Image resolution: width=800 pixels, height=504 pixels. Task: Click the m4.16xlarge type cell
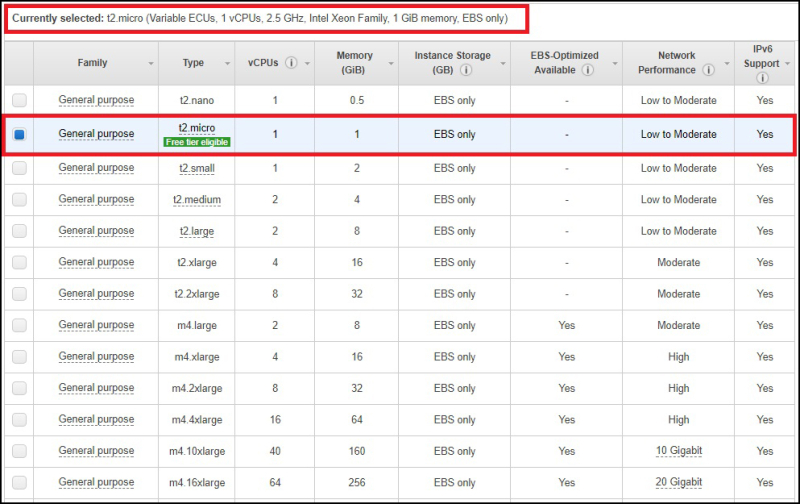click(197, 483)
